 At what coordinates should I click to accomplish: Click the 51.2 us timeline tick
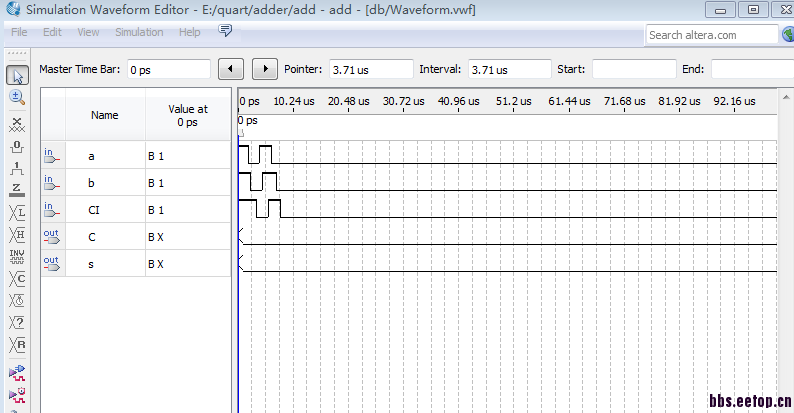513,101
